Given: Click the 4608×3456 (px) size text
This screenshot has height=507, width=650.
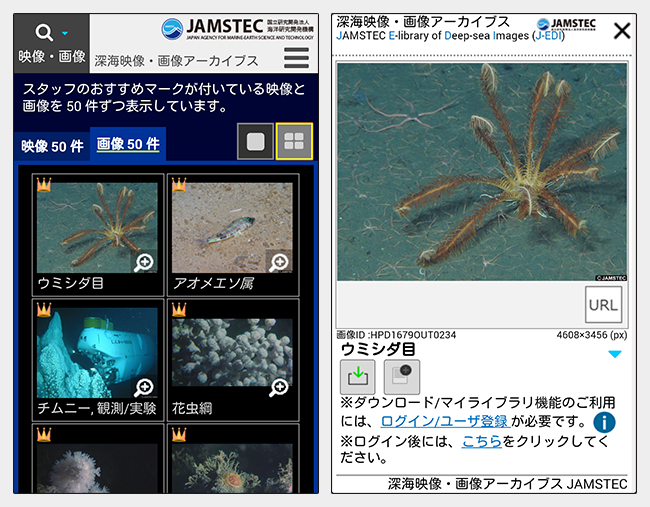Looking at the screenshot, I should [x=592, y=335].
